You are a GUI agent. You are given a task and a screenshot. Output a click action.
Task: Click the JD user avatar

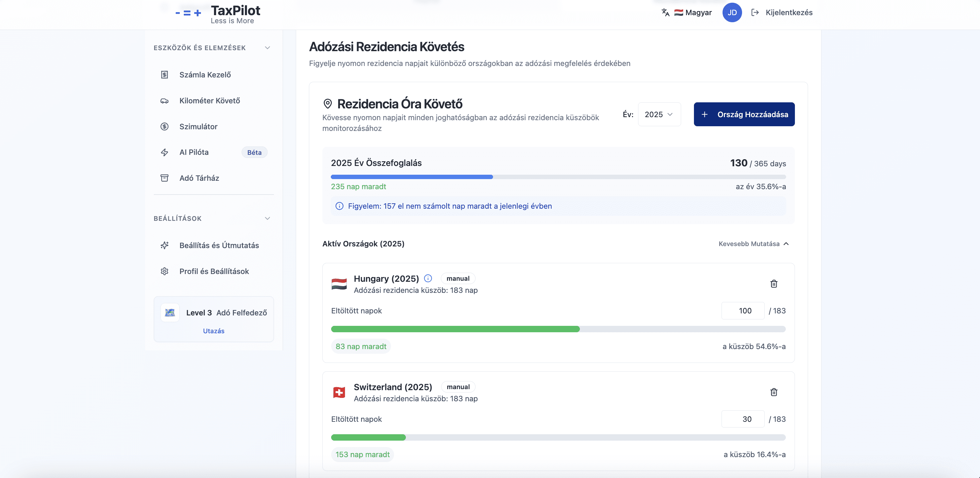[732, 12]
